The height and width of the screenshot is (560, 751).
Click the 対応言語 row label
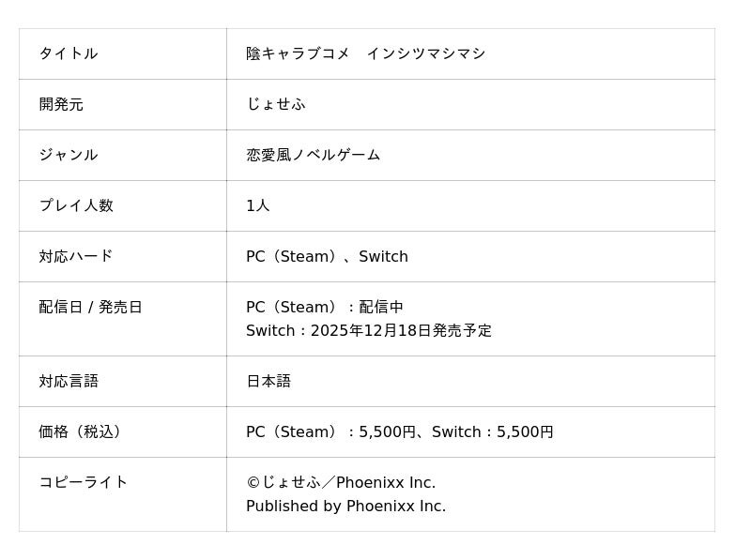69,381
